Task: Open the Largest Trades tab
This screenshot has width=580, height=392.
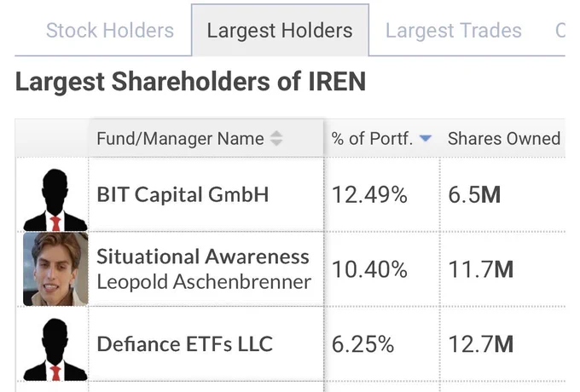Action: pyautogui.click(x=454, y=31)
